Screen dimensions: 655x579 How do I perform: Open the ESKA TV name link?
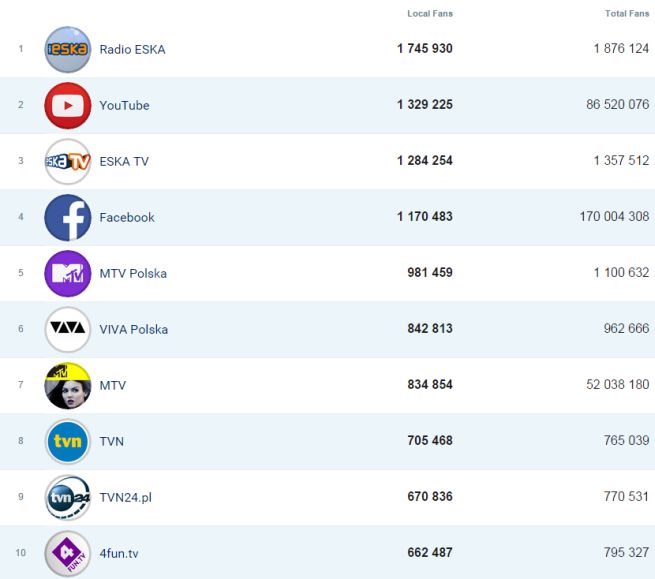point(124,162)
